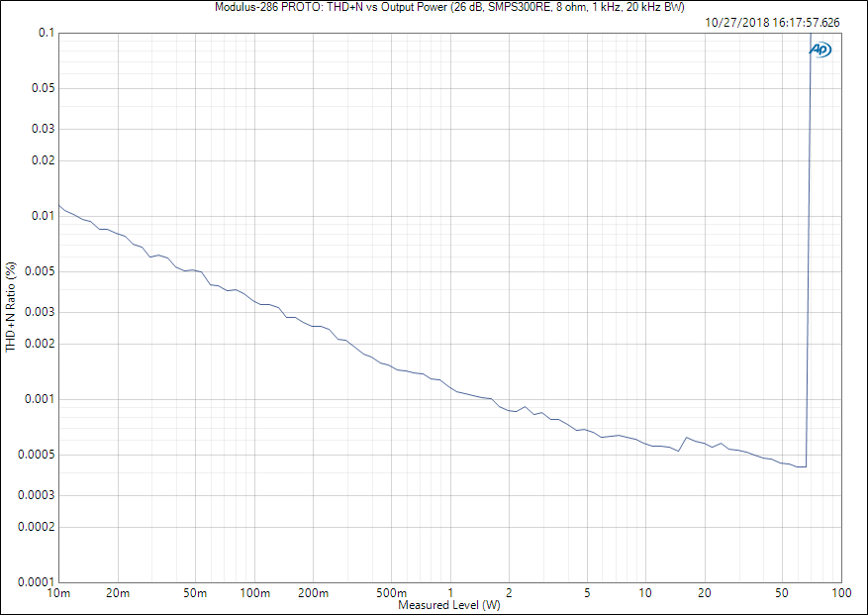The image size is (868, 615).
Task: Click the x-axis tick label "200m"
Action: point(314,593)
